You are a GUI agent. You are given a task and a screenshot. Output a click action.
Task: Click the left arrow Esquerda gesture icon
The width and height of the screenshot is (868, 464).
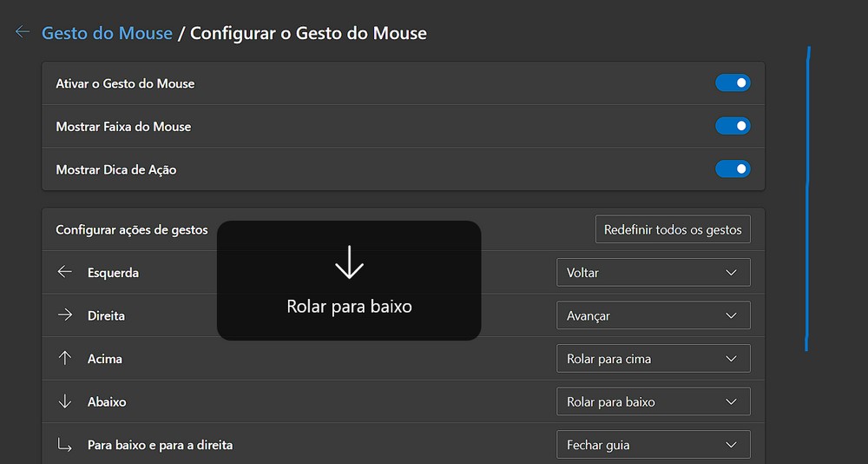(64, 272)
